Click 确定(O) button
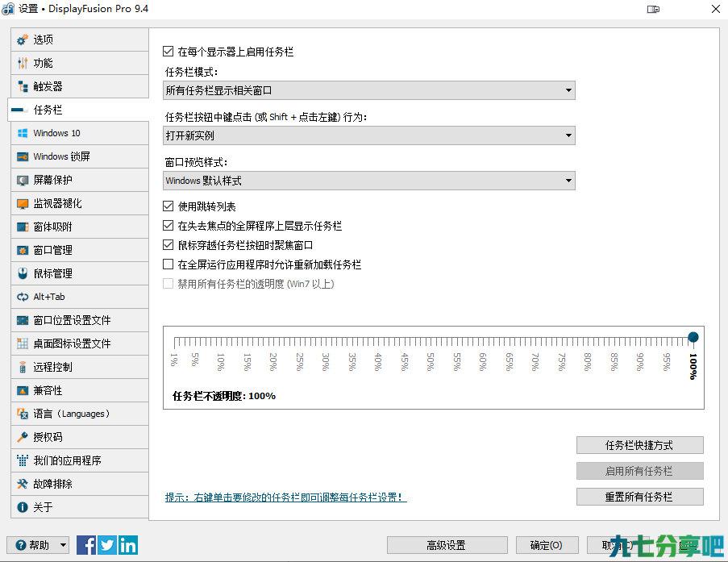728x562 pixels. 547,545
